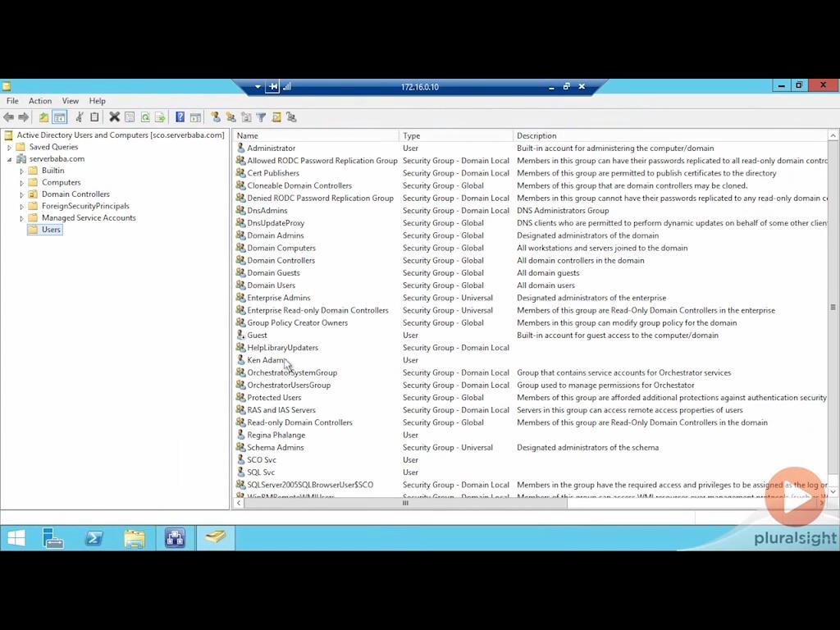Launch PowerShell from the taskbar
The image size is (840, 630).
click(x=94, y=537)
